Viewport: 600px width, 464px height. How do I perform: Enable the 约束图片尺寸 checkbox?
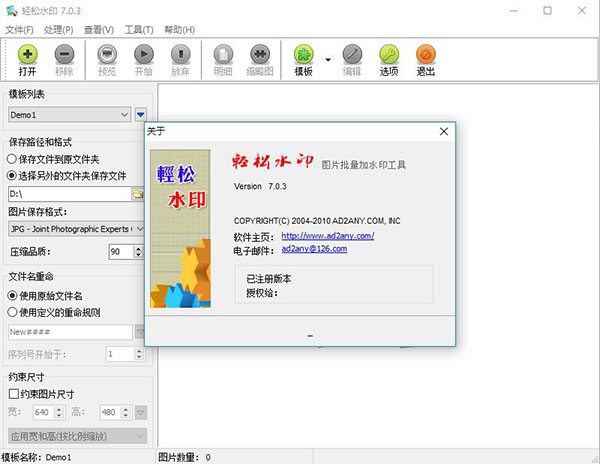[x=13, y=394]
